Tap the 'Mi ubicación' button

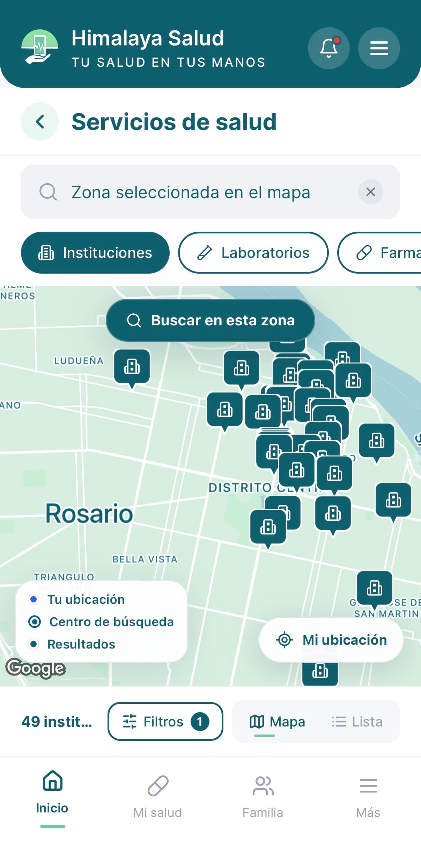(x=331, y=640)
